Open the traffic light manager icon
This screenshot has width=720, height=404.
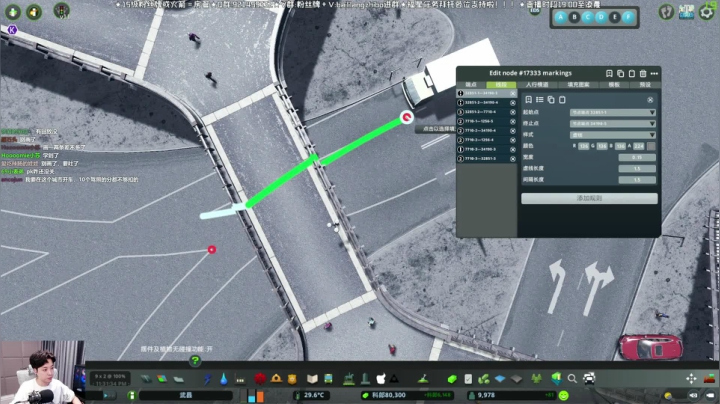(62, 11)
